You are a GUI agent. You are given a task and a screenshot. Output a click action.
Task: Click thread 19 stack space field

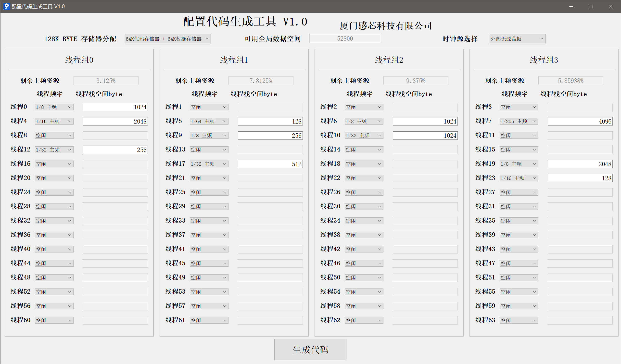click(x=580, y=164)
